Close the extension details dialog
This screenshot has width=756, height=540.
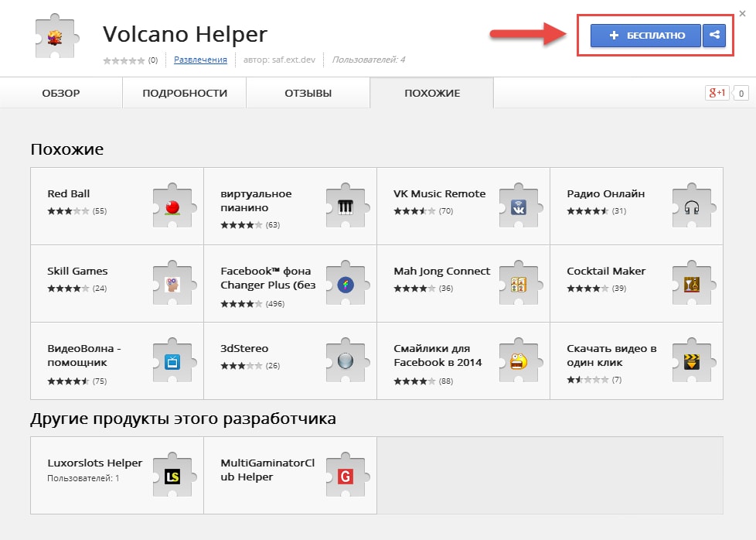coord(742,13)
